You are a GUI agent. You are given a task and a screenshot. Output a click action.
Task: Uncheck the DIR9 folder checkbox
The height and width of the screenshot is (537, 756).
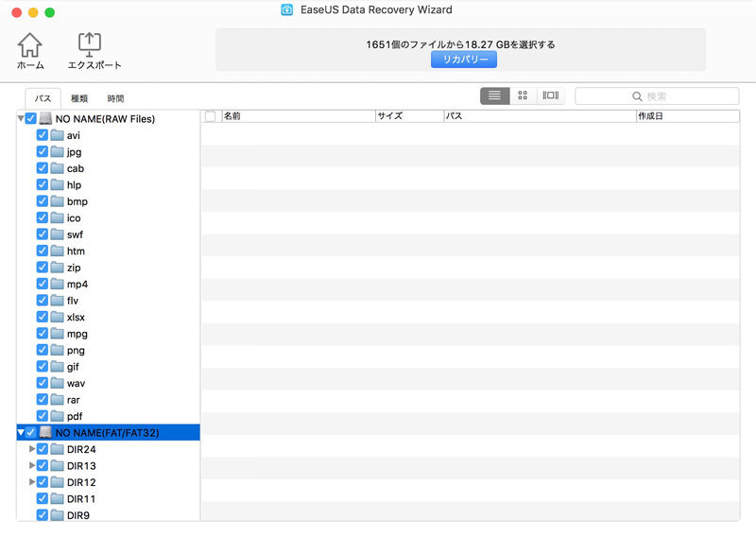(42, 514)
